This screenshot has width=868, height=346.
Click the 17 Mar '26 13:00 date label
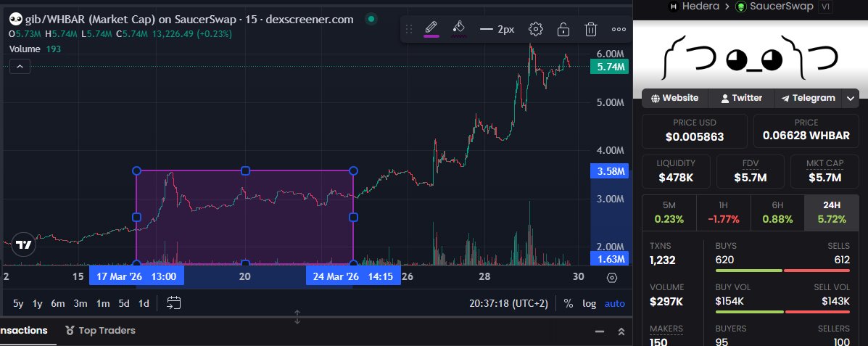[137, 276]
